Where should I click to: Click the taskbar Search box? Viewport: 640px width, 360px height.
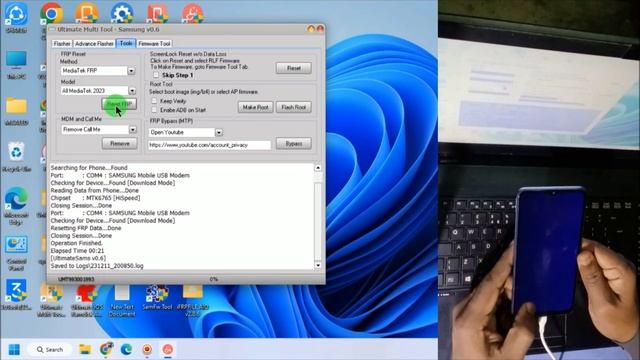click(x=50, y=350)
